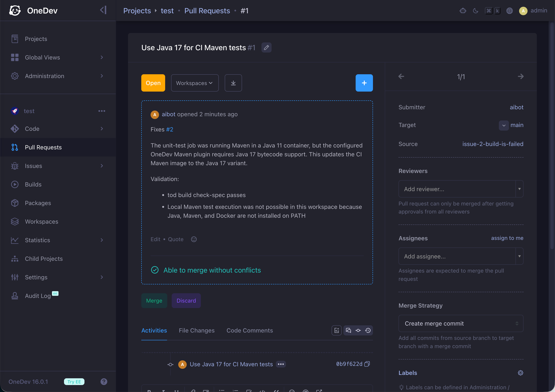Go to previous pull request with left arrow
The image size is (555, 392).
tap(401, 77)
